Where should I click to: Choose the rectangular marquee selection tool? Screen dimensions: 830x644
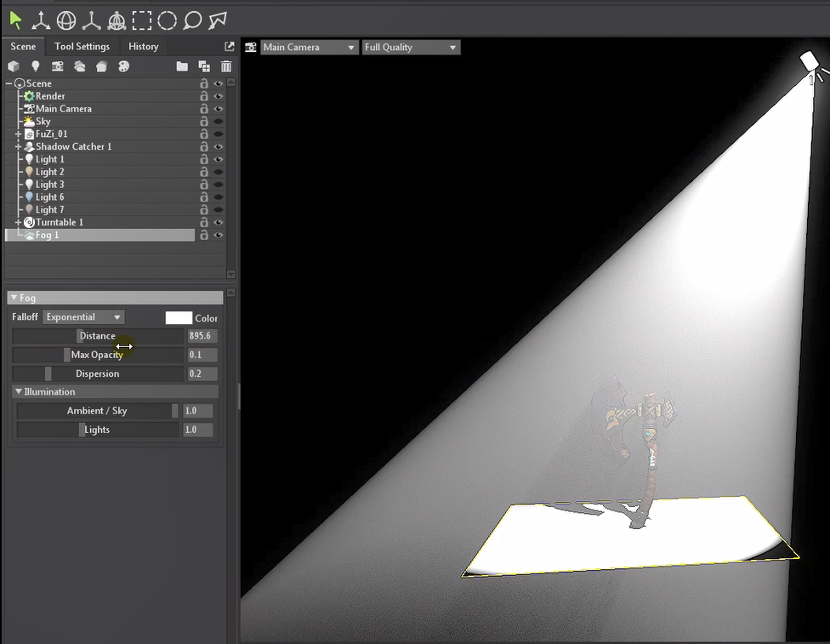point(142,20)
